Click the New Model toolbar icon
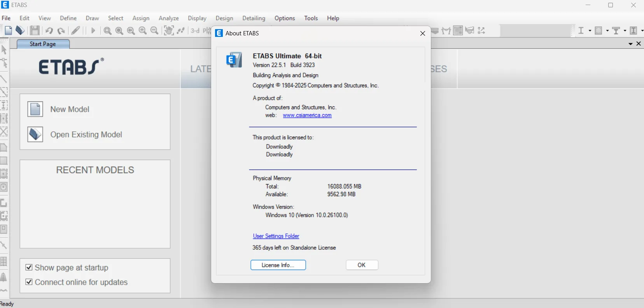 [8, 31]
